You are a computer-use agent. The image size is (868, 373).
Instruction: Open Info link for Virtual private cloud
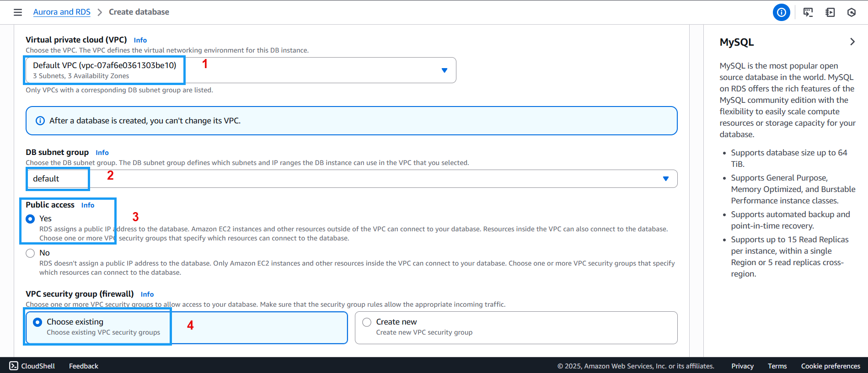140,40
